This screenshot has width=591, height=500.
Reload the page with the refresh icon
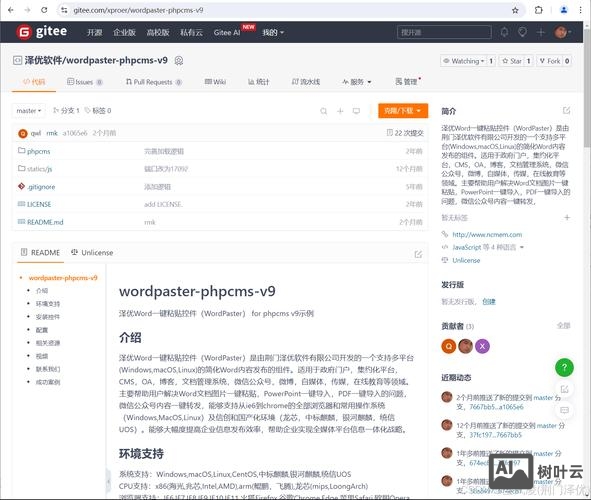tap(44, 10)
